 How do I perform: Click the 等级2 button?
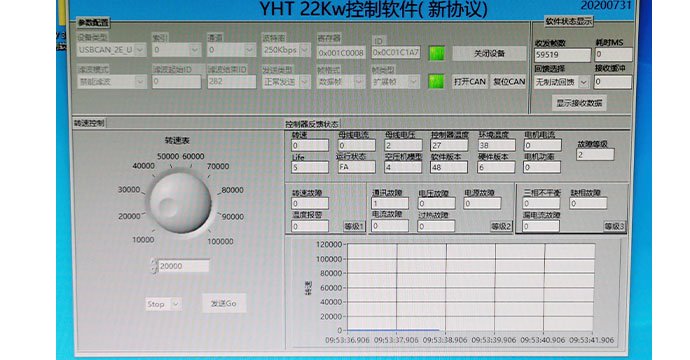pyautogui.click(x=501, y=226)
